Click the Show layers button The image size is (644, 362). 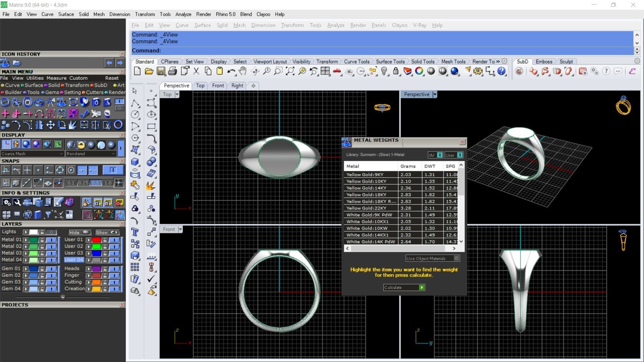[x=107, y=232]
